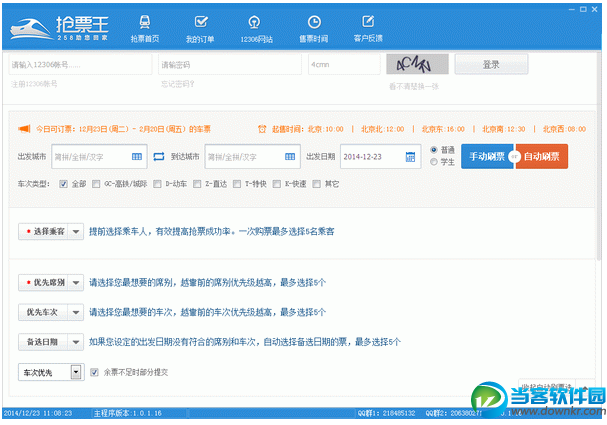607x425 pixels.
Task: Expand the 选择乘客 dropdown
Action: coord(49,231)
